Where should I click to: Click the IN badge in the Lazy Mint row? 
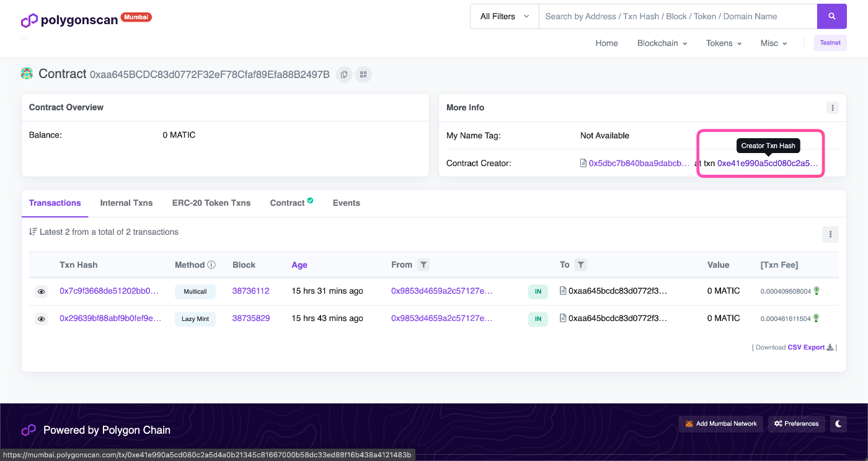pyautogui.click(x=538, y=319)
